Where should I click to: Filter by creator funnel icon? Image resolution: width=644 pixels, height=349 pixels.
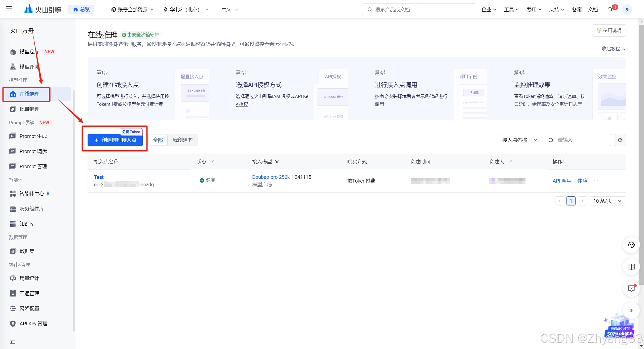pyautogui.click(x=510, y=162)
